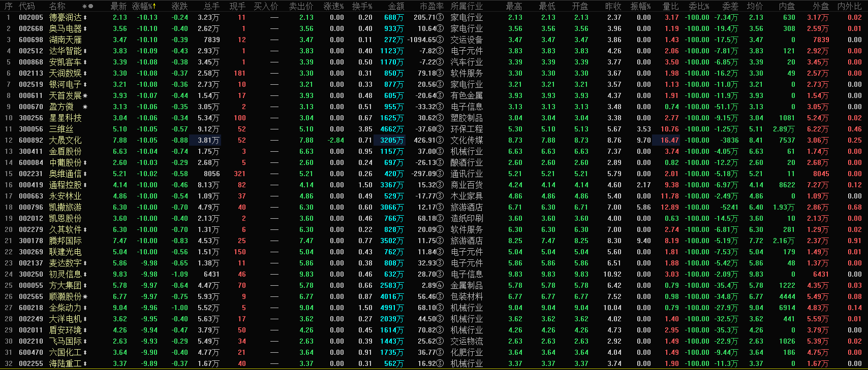The width and height of the screenshot is (868, 370).
Task: Select stock 盾安环境
Action: (65, 330)
